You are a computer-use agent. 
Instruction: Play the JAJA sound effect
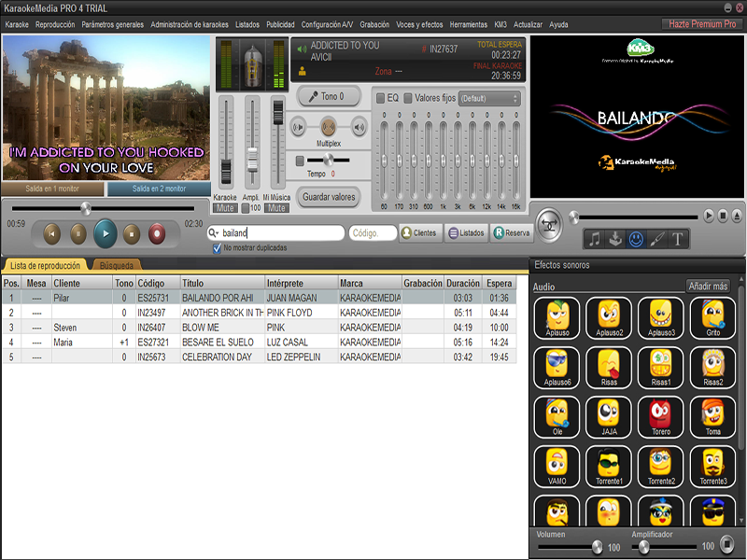(609, 417)
